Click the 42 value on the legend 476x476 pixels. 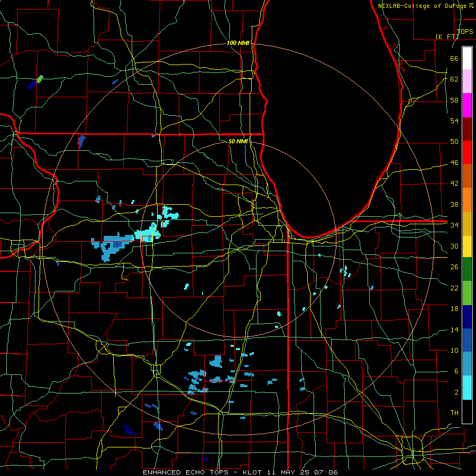coord(454,184)
